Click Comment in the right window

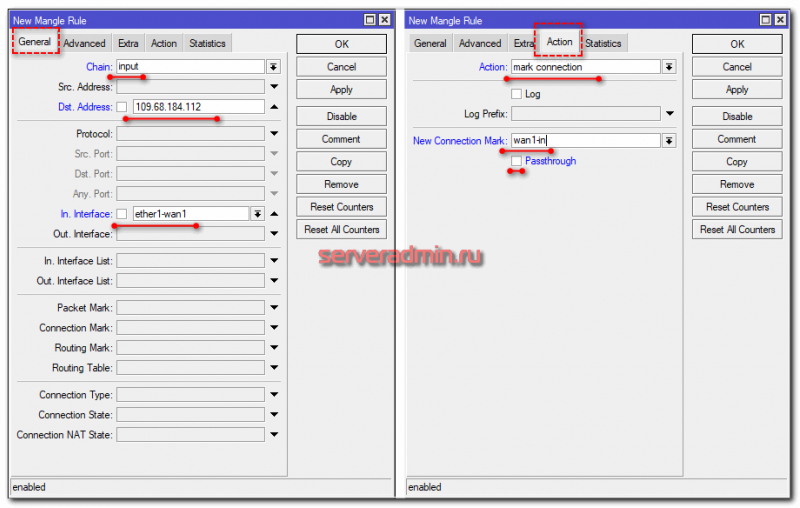[x=737, y=139]
